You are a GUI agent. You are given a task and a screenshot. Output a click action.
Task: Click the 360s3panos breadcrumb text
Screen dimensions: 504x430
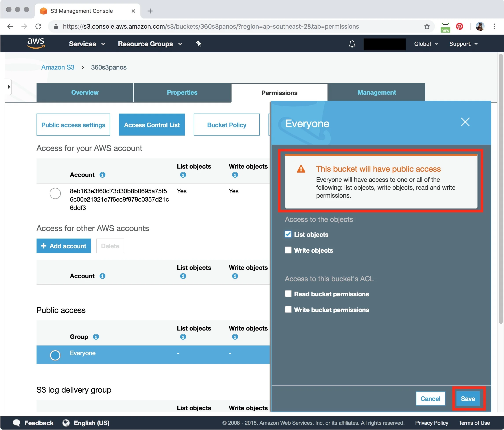(x=109, y=67)
